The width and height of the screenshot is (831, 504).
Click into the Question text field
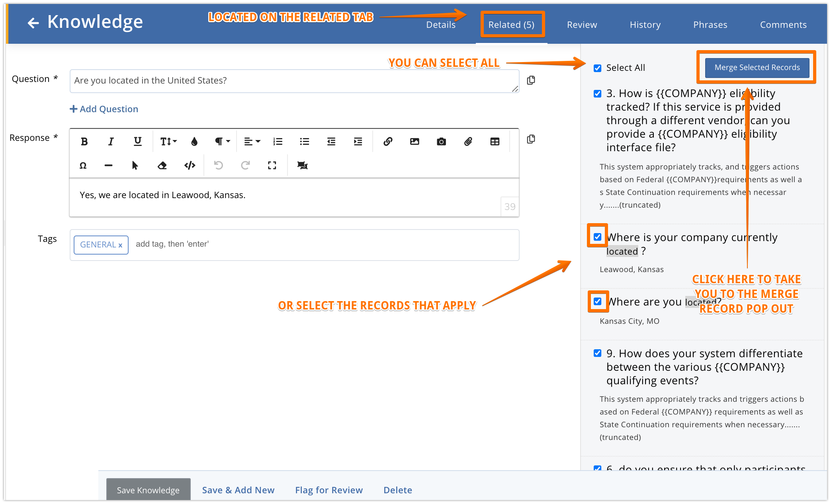(x=294, y=81)
